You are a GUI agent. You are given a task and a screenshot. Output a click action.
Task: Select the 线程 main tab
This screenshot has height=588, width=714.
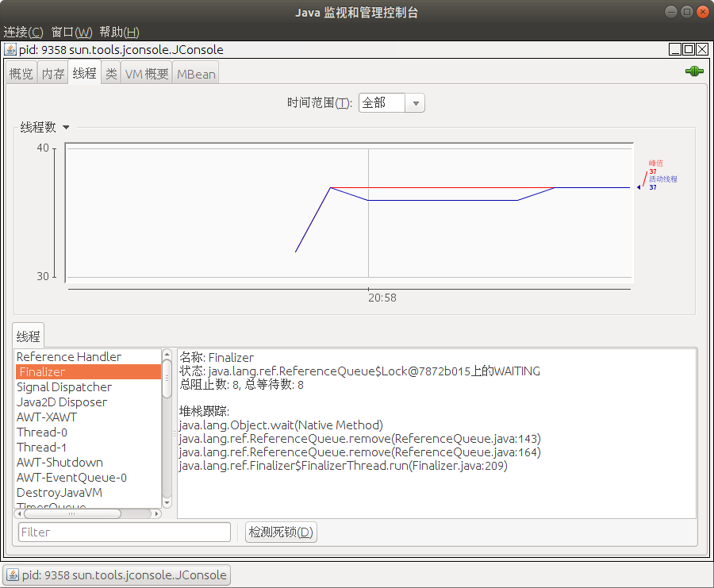(x=85, y=72)
